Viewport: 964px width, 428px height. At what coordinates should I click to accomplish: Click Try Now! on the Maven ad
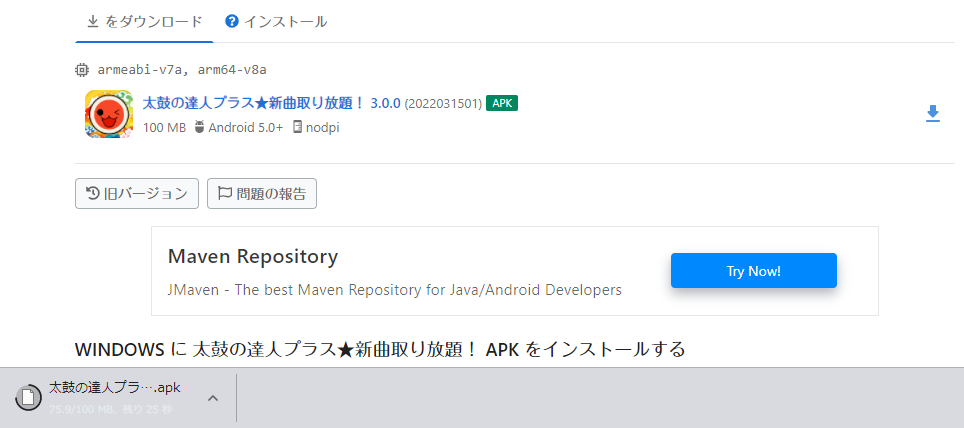[x=754, y=271]
